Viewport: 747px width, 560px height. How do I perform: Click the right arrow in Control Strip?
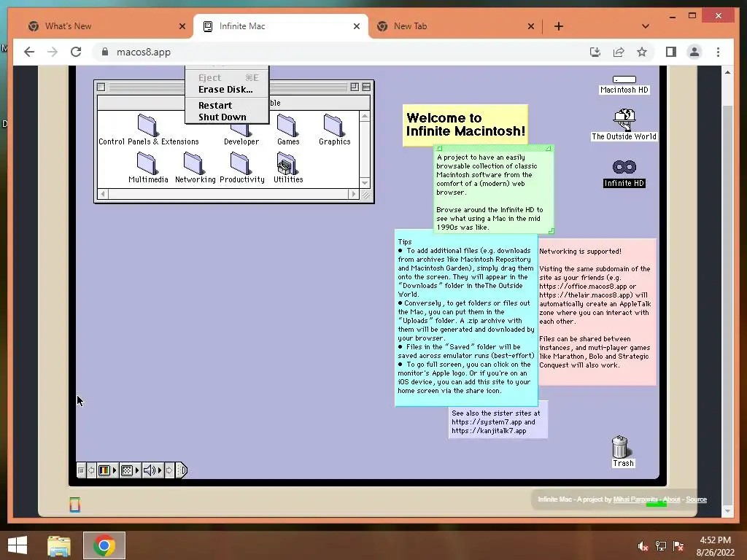169,470
